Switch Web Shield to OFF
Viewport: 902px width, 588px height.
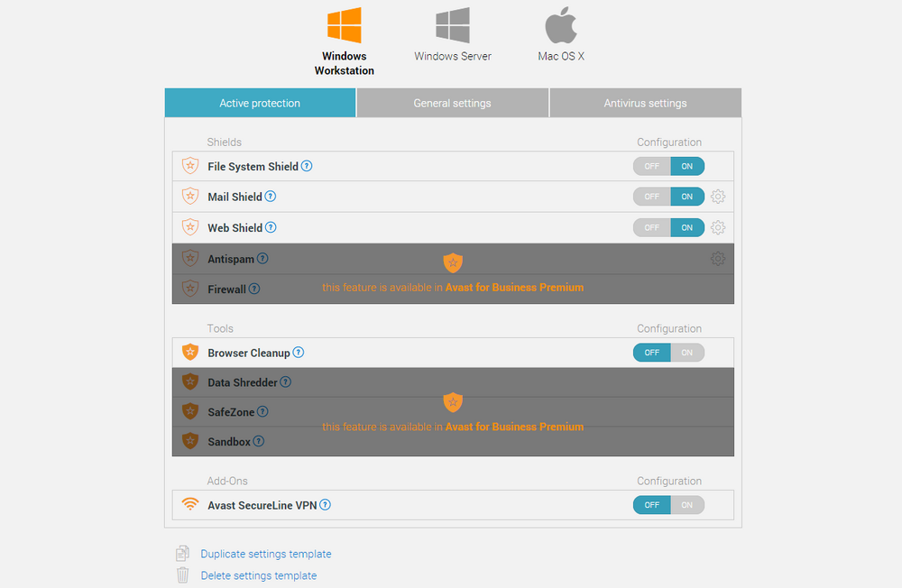[652, 228]
